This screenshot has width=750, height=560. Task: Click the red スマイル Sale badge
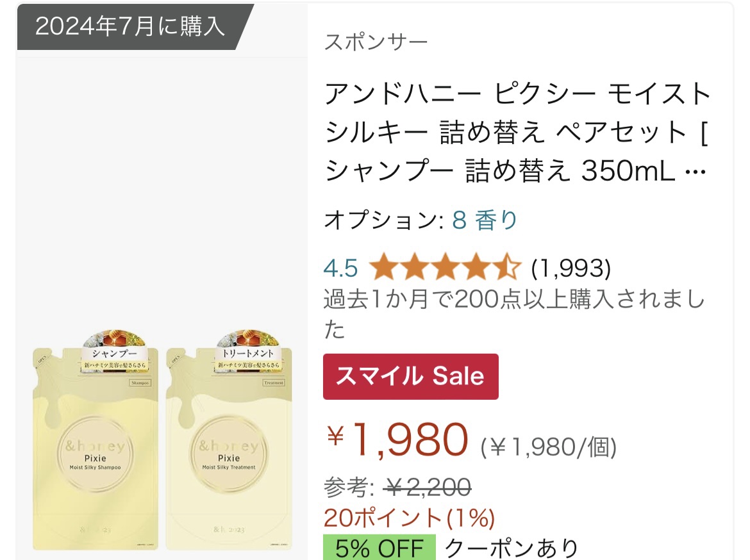[x=410, y=377]
